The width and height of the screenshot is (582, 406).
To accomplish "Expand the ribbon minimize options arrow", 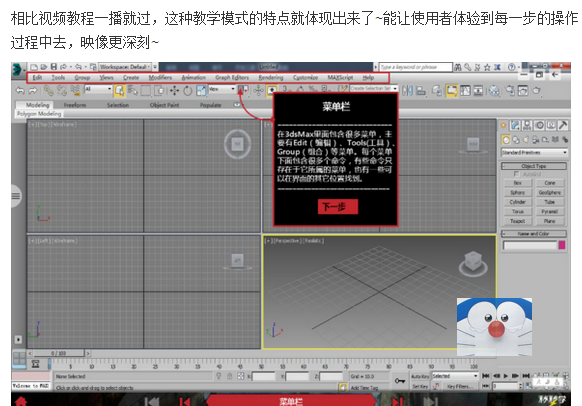I will [237, 105].
